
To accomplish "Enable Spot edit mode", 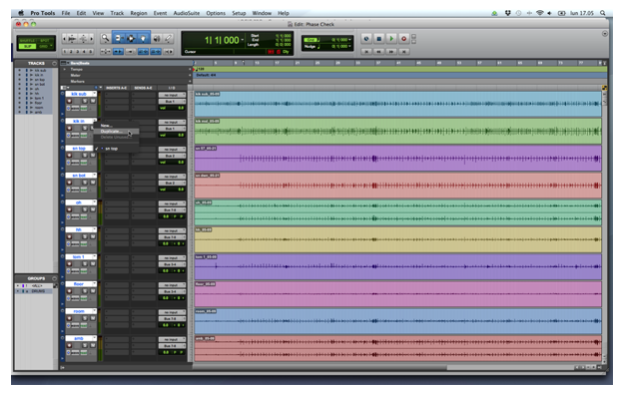I will 45,40.
